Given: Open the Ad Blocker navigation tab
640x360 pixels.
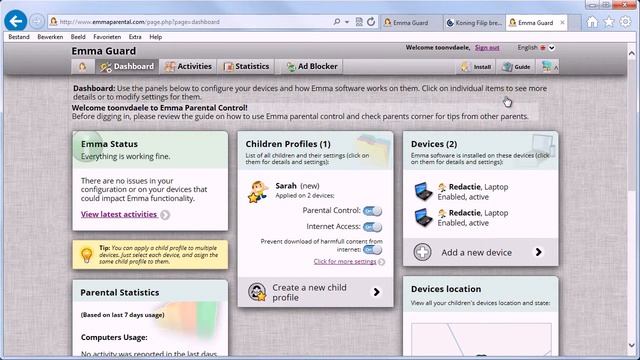Looking at the screenshot, I should (x=312, y=67).
